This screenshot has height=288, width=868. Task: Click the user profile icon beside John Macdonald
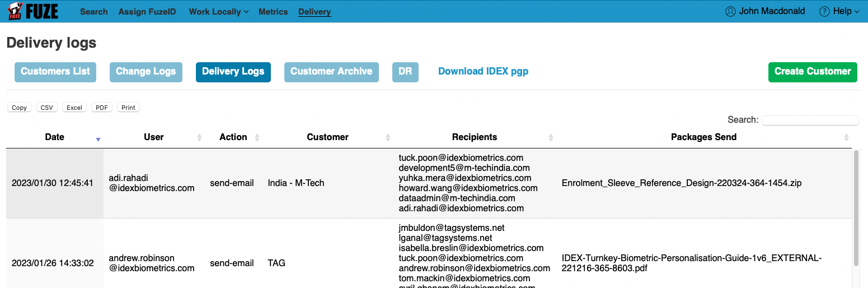tap(730, 11)
